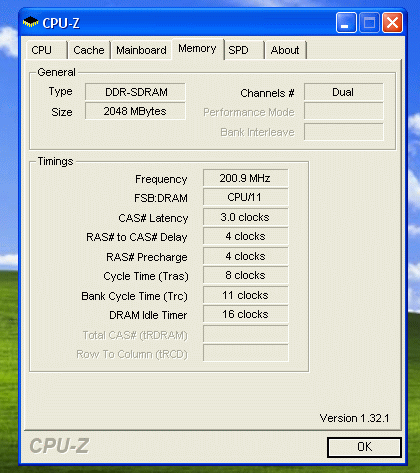Click the DRAM Idle Timer value 16 clocks

(246, 314)
